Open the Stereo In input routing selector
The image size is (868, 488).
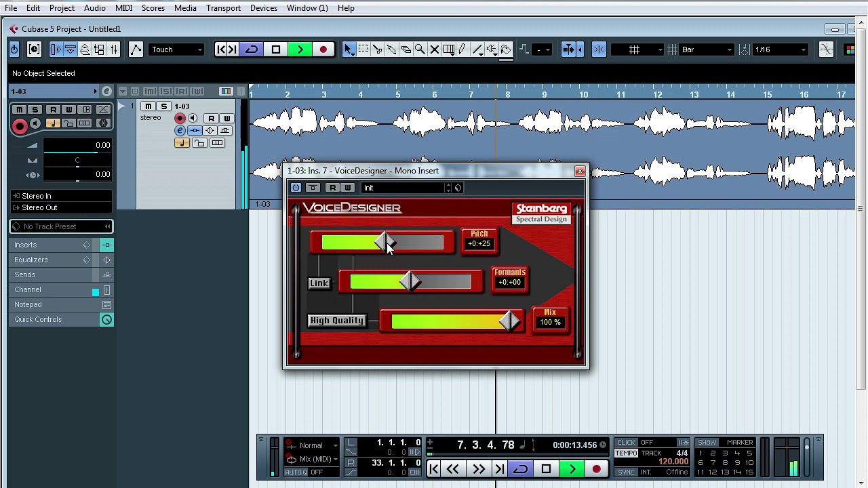[61, 196]
